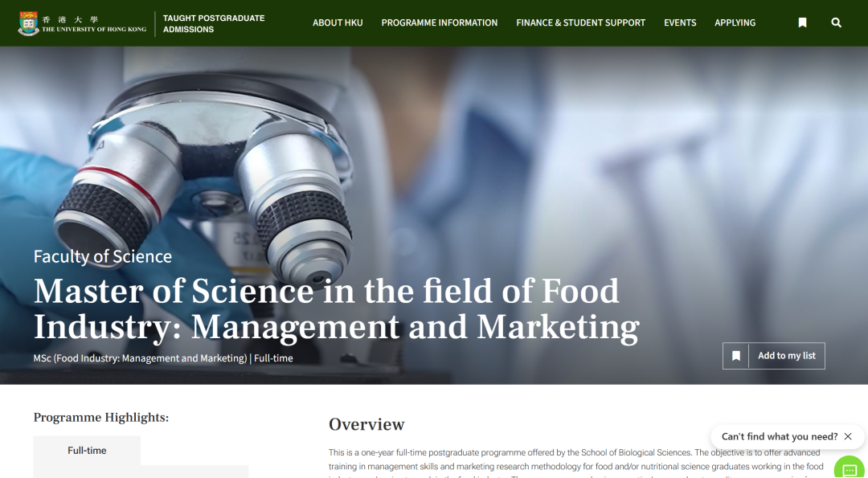
Task: Open the bookmark list icon in header
Action: 802,22
